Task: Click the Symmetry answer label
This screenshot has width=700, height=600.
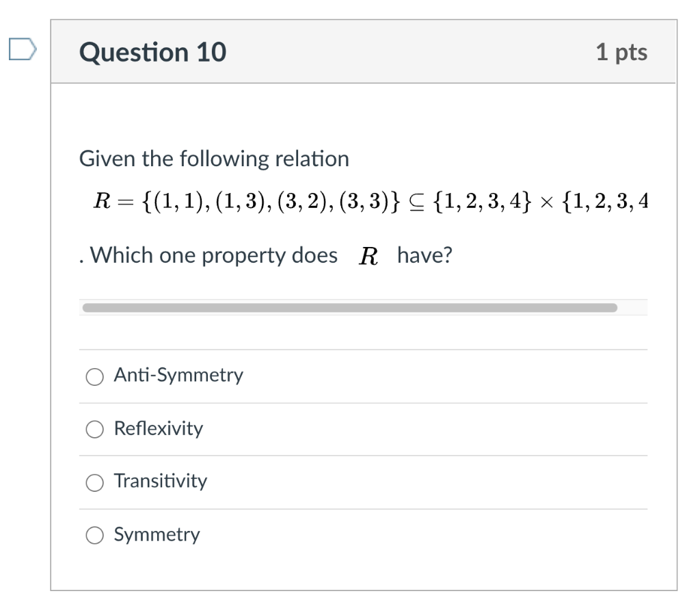Action: coord(157,535)
